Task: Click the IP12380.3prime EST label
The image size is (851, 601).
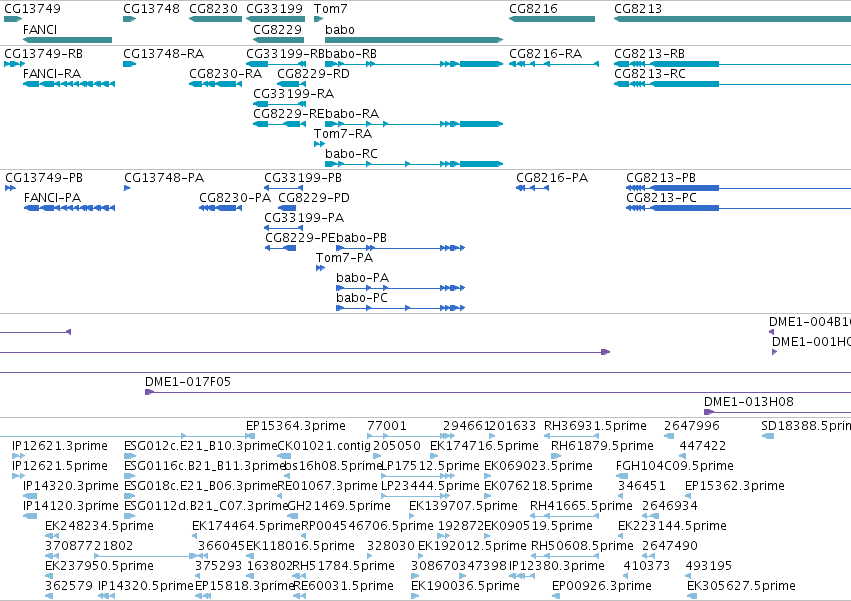Action: tap(556, 566)
